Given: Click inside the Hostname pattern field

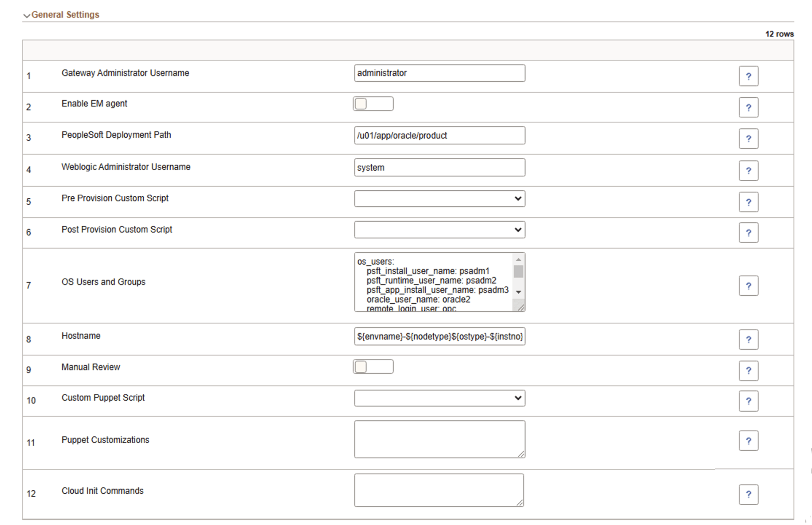Looking at the screenshot, I should tap(439, 337).
